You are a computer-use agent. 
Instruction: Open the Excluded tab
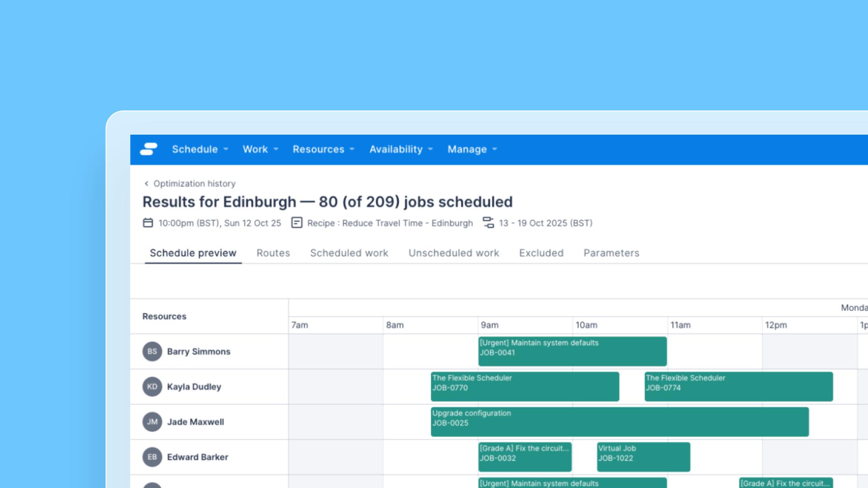tap(541, 253)
